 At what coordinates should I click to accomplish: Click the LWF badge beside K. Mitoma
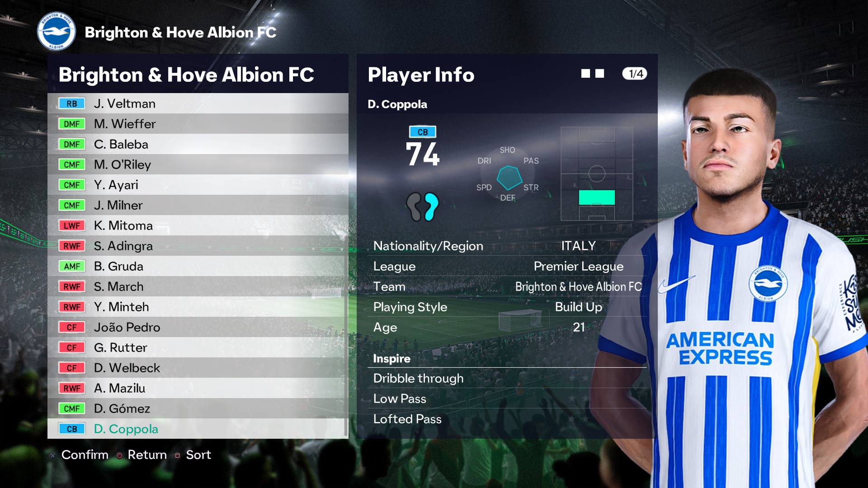click(x=72, y=225)
